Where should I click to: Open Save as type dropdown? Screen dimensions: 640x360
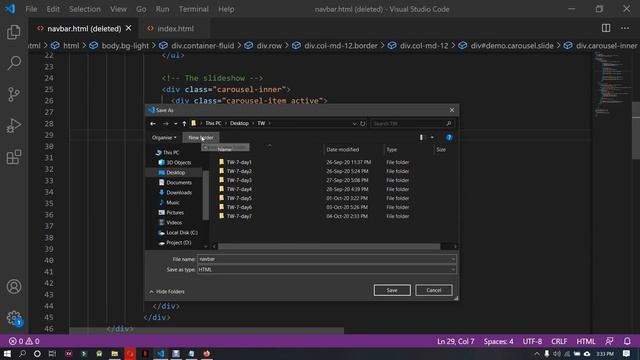pyautogui.click(x=453, y=269)
